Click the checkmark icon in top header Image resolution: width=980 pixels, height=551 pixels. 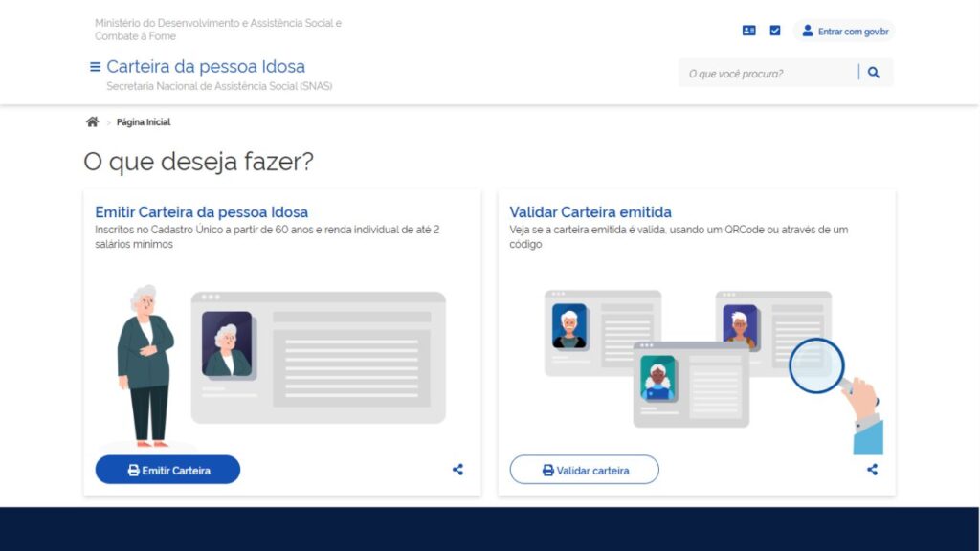click(x=775, y=31)
